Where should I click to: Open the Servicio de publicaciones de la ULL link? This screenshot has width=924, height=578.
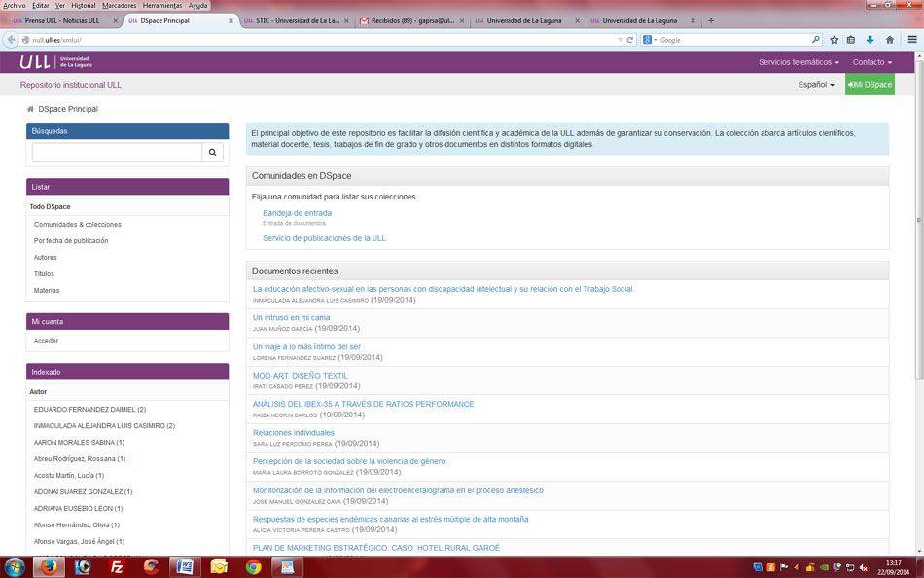(x=324, y=238)
